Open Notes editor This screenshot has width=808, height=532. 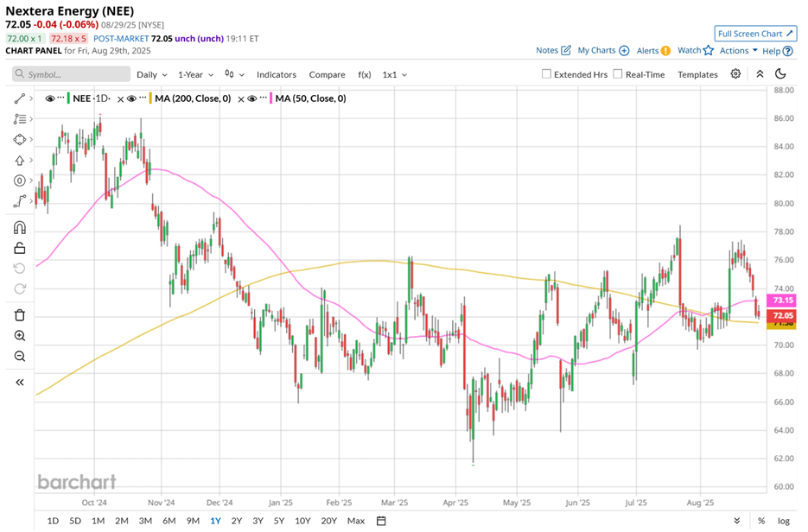click(x=553, y=50)
